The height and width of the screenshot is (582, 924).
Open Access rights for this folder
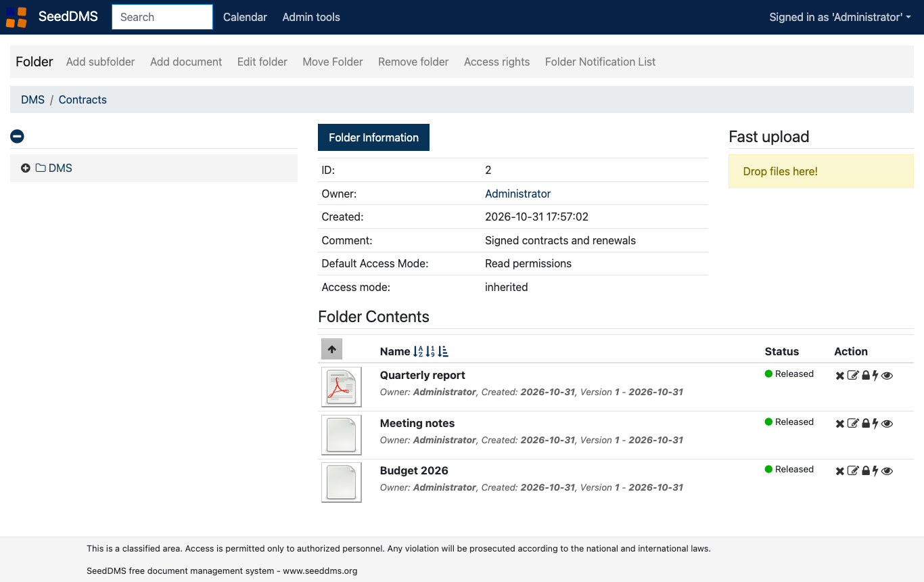(497, 62)
